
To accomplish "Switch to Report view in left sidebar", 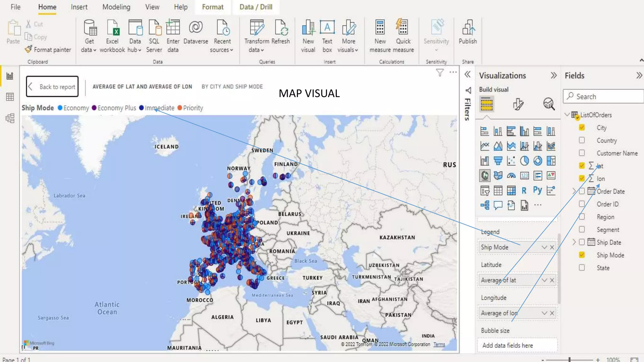I will coord(10,76).
